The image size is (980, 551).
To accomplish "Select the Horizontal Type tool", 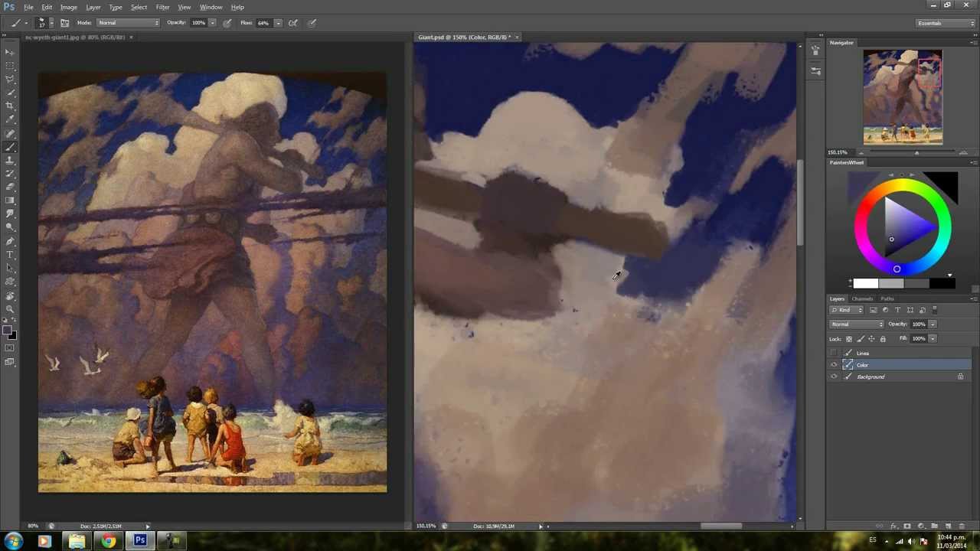I will click(x=10, y=255).
